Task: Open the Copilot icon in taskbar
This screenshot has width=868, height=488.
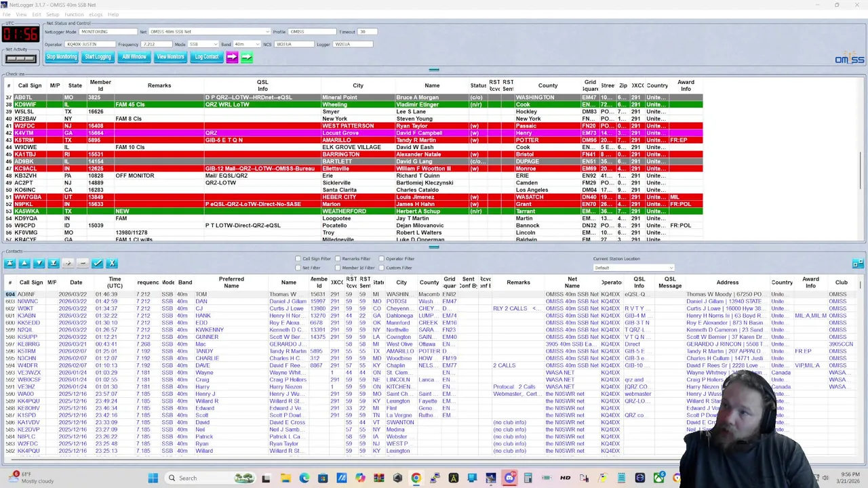Action: click(360, 478)
